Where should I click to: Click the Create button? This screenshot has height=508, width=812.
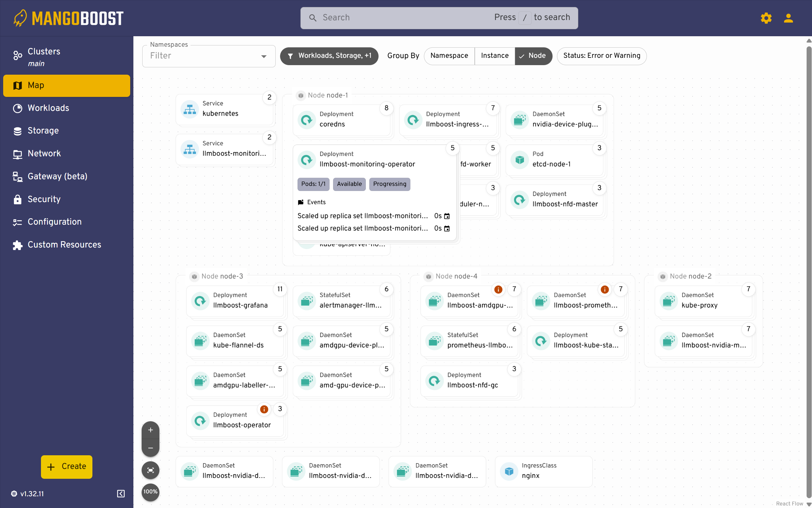(x=66, y=467)
